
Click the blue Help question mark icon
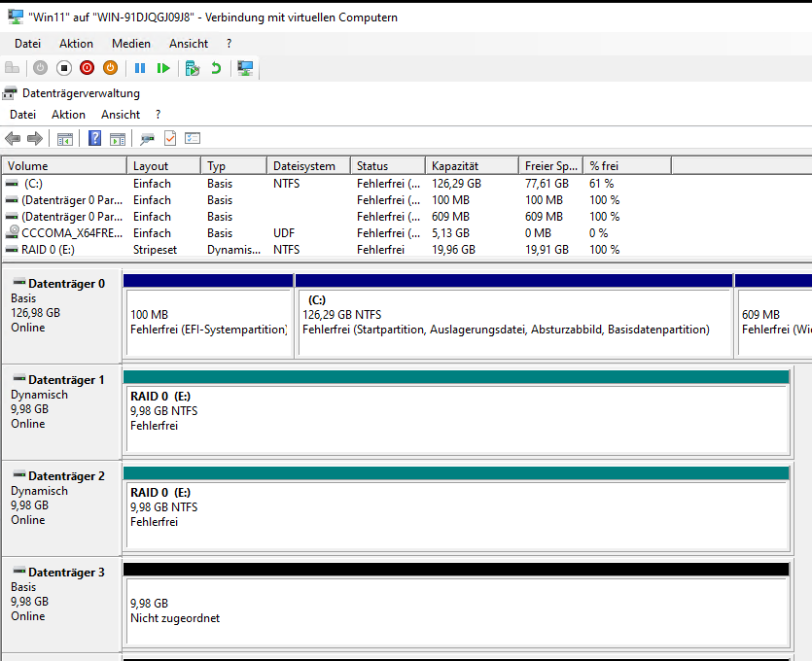94,139
